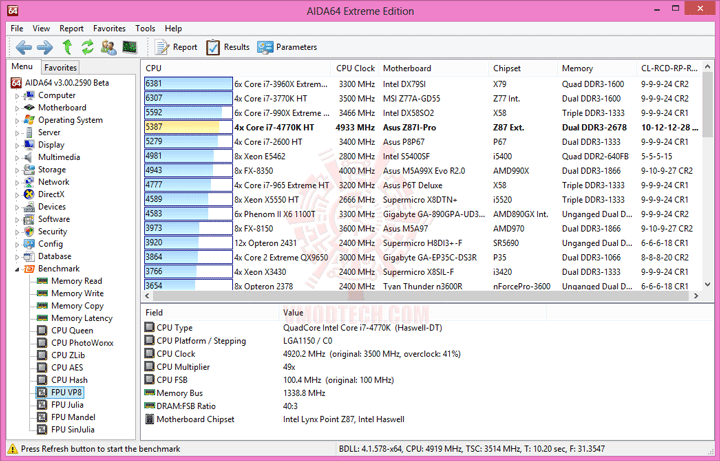
Task: Open the CPU ZLib benchmark
Action: point(68,355)
